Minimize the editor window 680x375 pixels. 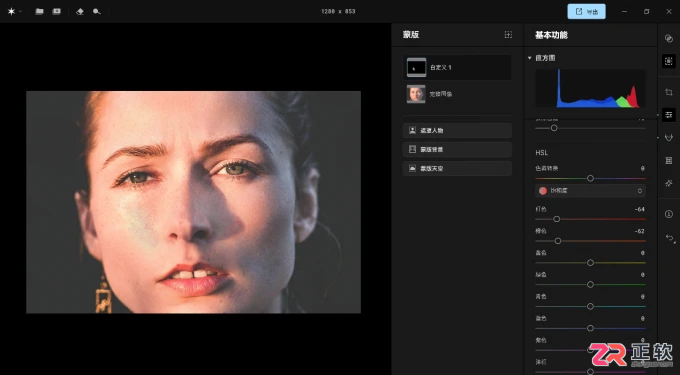(624, 12)
